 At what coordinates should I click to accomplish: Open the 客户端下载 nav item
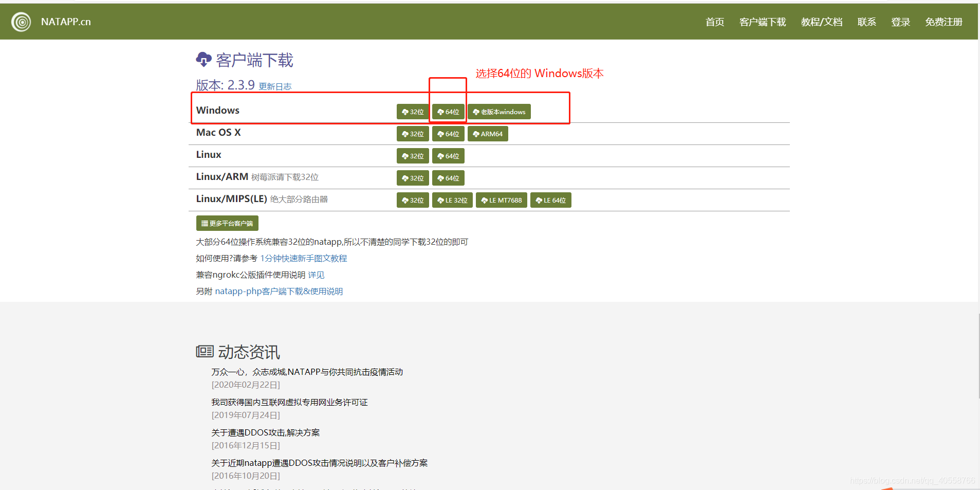[763, 22]
